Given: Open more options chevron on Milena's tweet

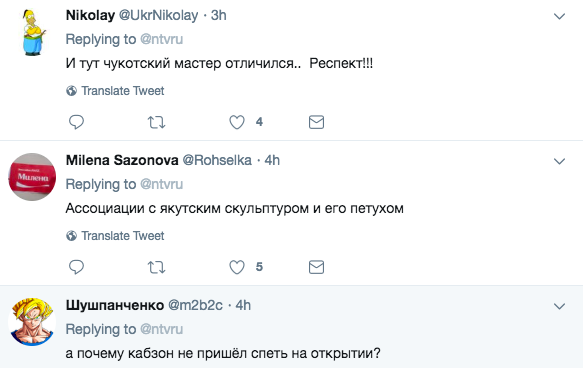Looking at the screenshot, I should [x=560, y=161].
